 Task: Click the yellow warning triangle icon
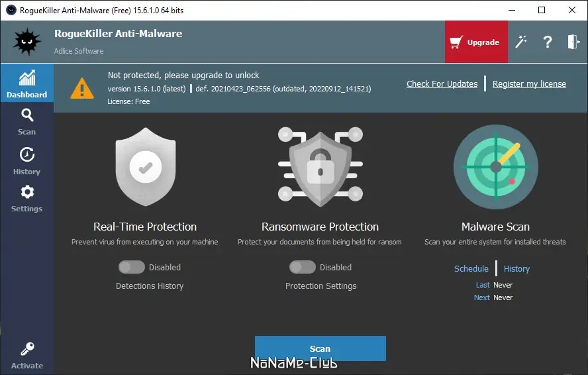click(x=82, y=87)
